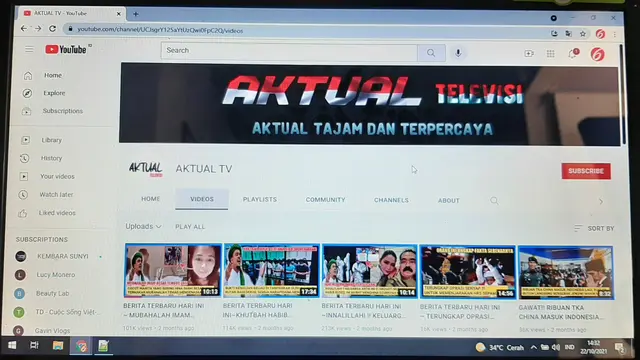Click the channel tabs next arrow
The width and height of the screenshot is (640, 360).
click(x=601, y=201)
